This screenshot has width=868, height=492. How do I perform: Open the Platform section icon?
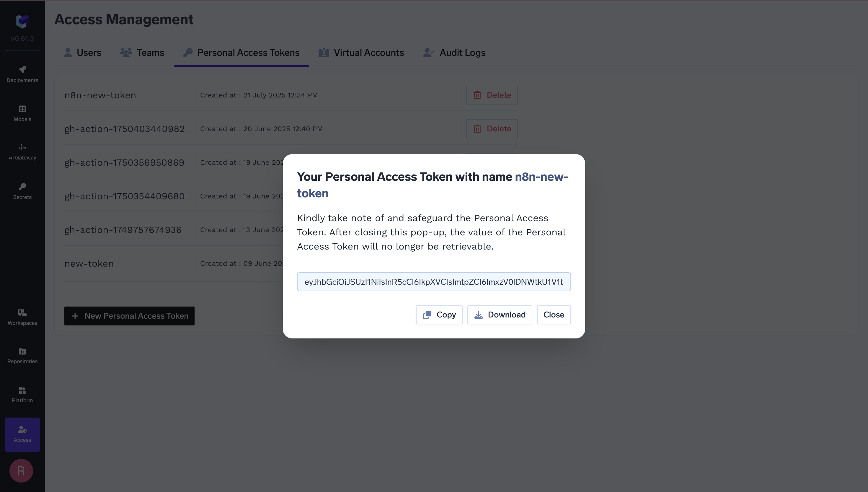[22, 391]
